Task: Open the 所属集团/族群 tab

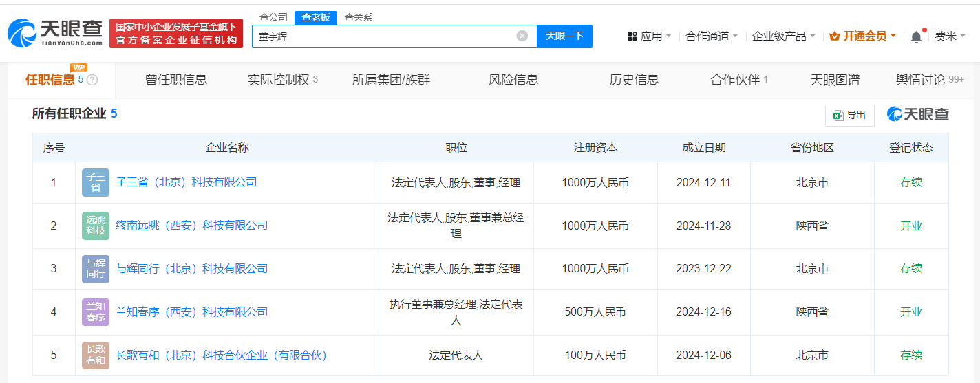Action: (391, 80)
